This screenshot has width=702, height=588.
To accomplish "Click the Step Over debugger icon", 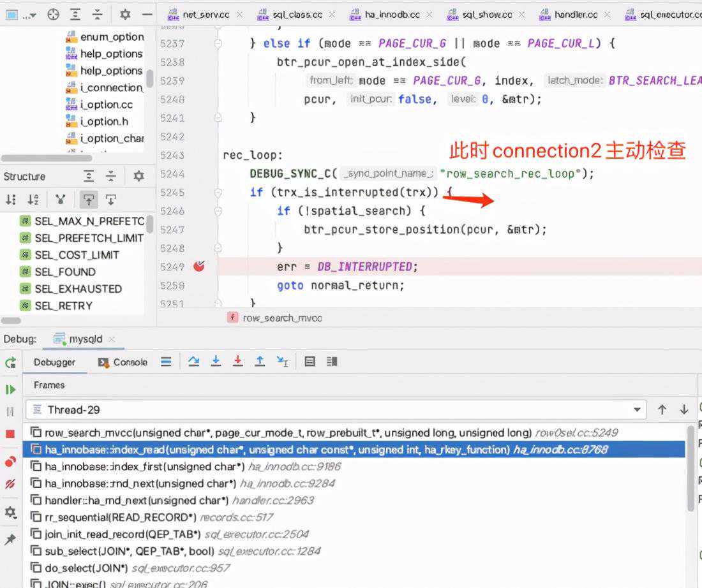I will [193, 362].
